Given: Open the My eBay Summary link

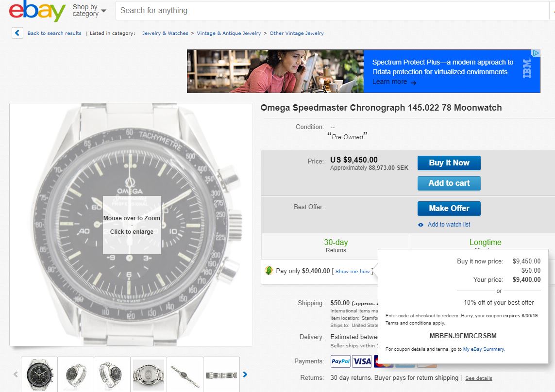Looking at the screenshot, I should 483,349.
